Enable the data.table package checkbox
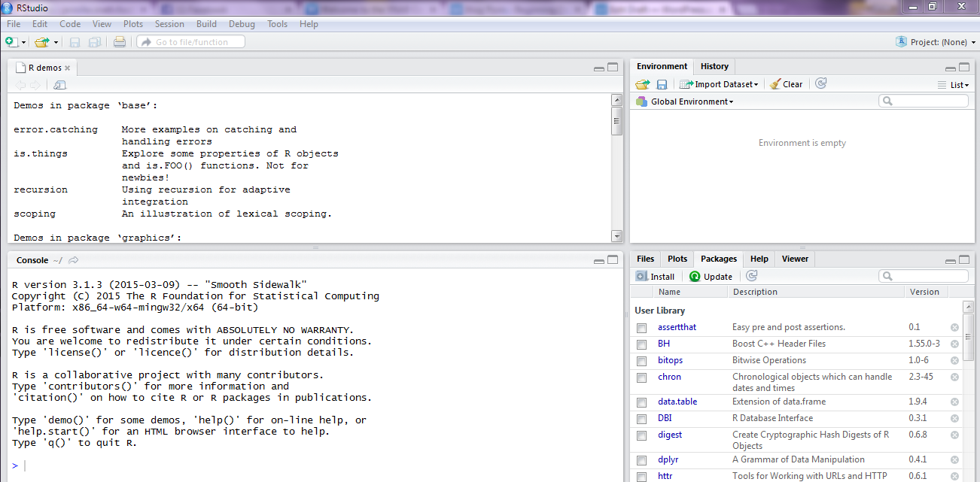The image size is (980, 482). (641, 402)
